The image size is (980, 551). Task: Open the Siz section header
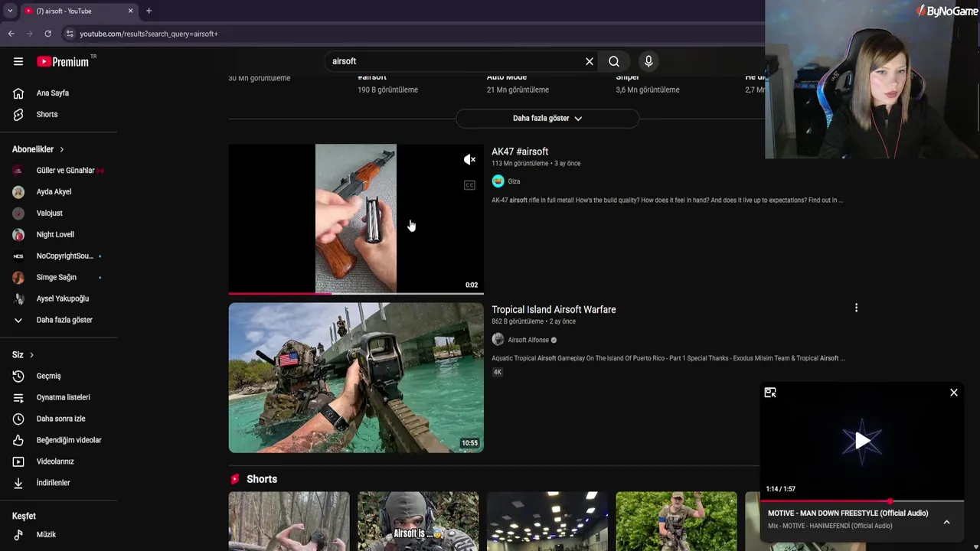coord(23,355)
